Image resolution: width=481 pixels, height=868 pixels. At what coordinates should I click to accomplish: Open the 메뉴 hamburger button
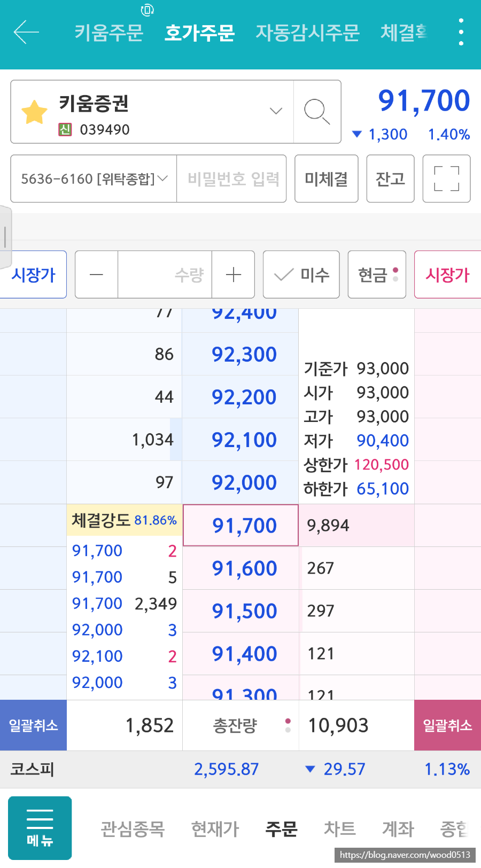pyautogui.click(x=40, y=828)
